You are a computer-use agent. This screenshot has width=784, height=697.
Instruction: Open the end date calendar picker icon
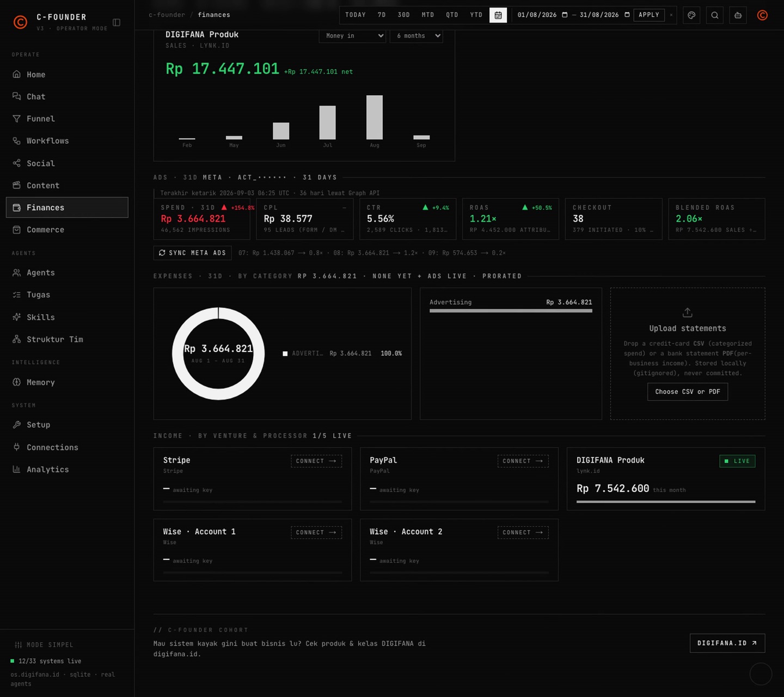coord(627,15)
